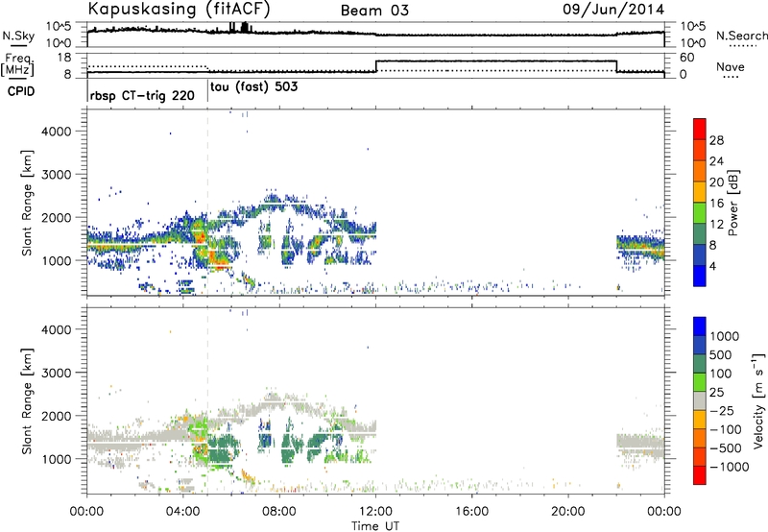Click the Kapuskasing (fitACF) title text
The image size is (768, 532).
180,10
